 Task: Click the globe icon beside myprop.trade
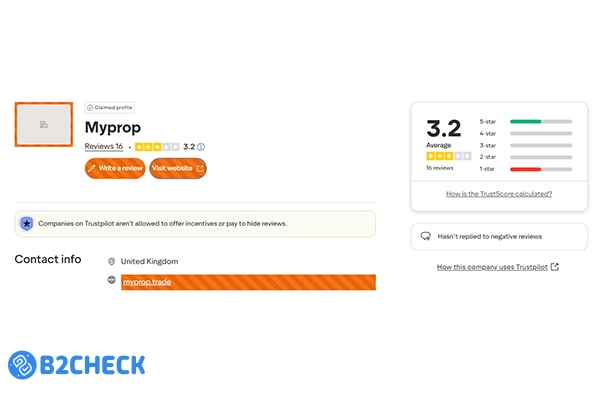click(112, 282)
